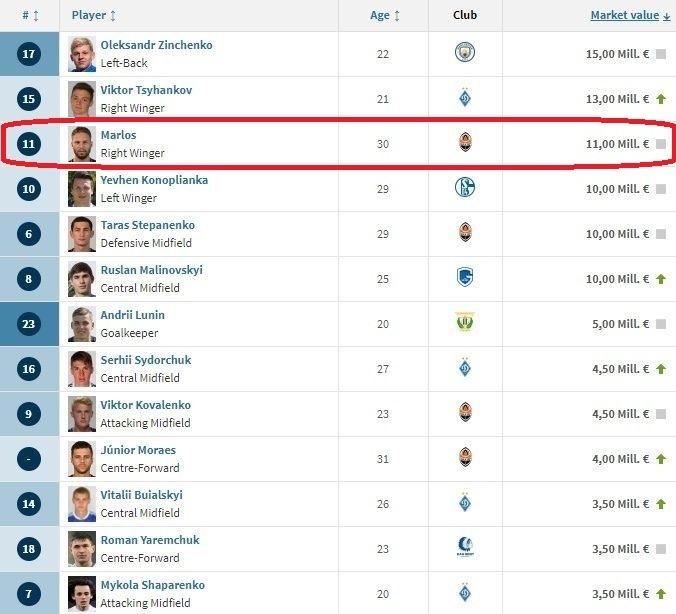
Task: Sort by Market value column header
Action: (x=630, y=15)
